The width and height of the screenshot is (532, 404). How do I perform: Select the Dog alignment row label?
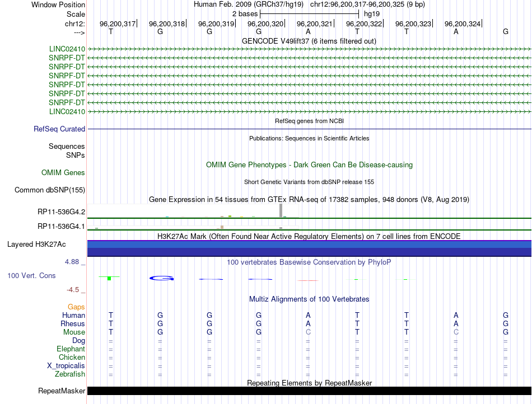pos(78,341)
